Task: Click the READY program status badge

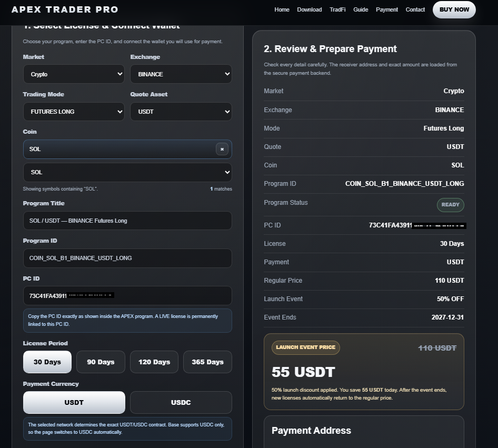Action: [x=451, y=205]
